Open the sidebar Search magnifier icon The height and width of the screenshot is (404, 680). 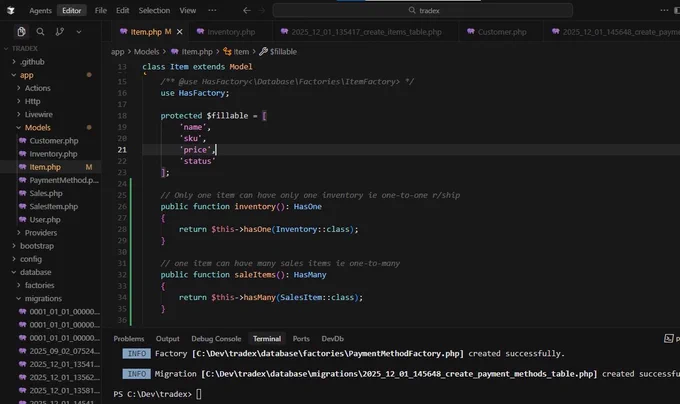pos(40,32)
